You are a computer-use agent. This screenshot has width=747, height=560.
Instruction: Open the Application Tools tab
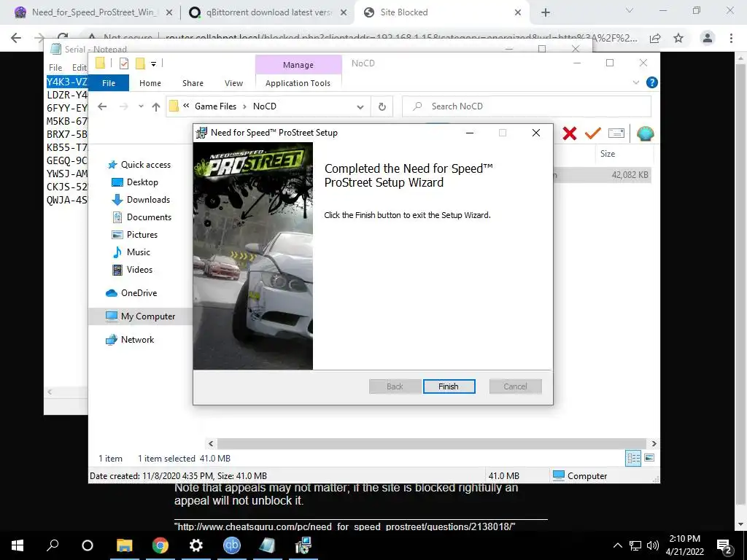(x=298, y=83)
